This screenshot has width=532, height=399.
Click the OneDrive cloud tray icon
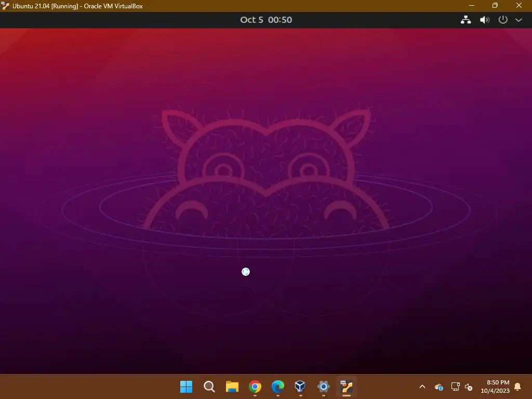(x=438, y=387)
